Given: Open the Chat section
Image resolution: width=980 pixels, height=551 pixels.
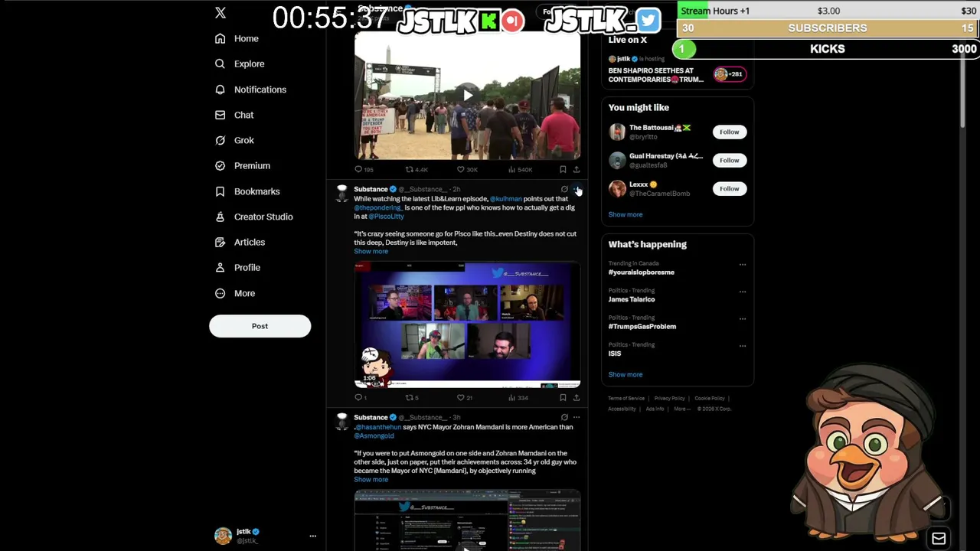Looking at the screenshot, I should (234, 115).
